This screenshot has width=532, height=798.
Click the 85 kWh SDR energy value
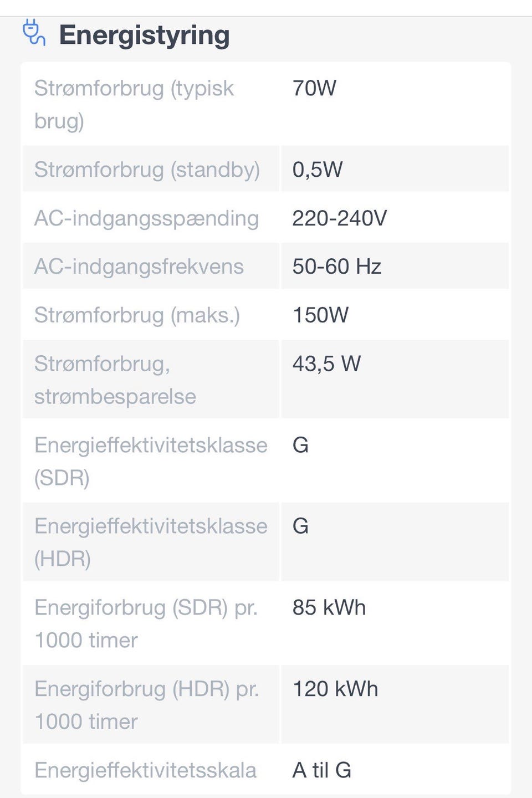(x=329, y=607)
